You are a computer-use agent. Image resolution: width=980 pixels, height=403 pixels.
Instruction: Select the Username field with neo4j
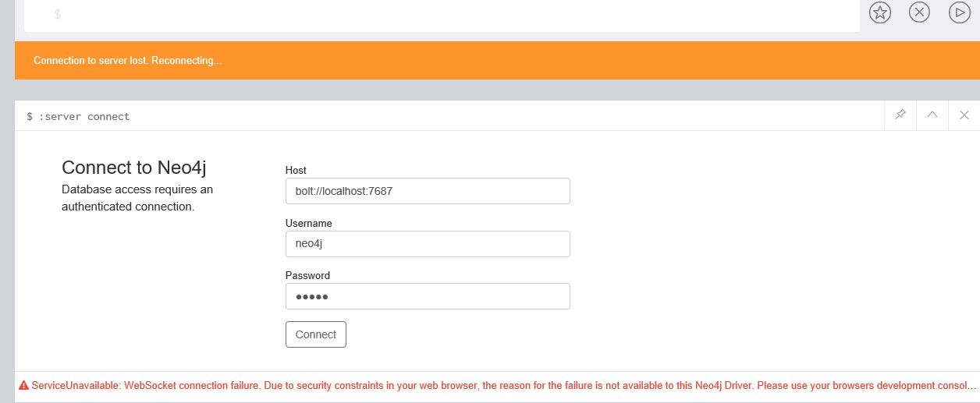pos(428,243)
